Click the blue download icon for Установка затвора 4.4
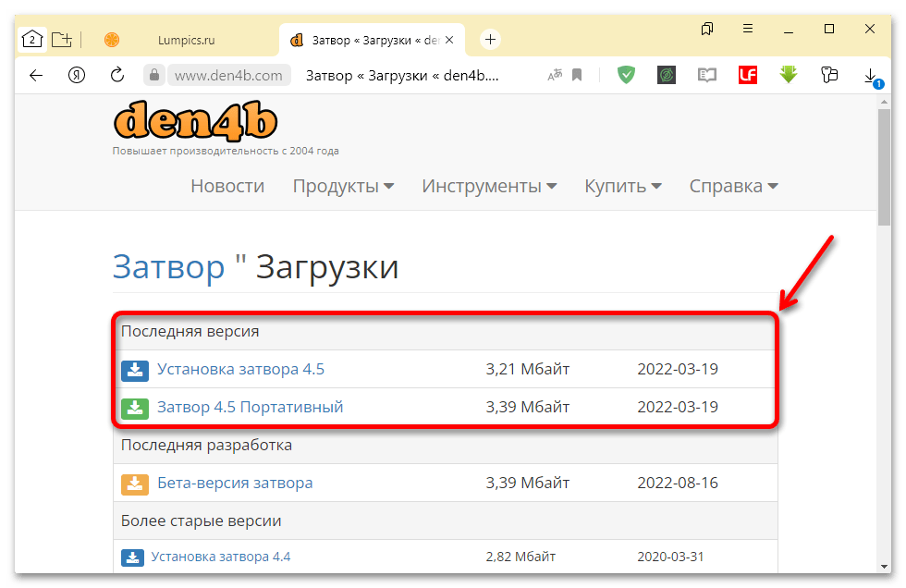Image resolution: width=906 pixels, height=588 pixels. click(x=132, y=557)
